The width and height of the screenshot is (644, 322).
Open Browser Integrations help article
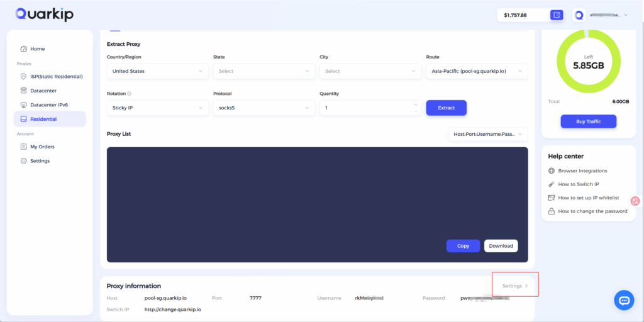[x=582, y=170]
